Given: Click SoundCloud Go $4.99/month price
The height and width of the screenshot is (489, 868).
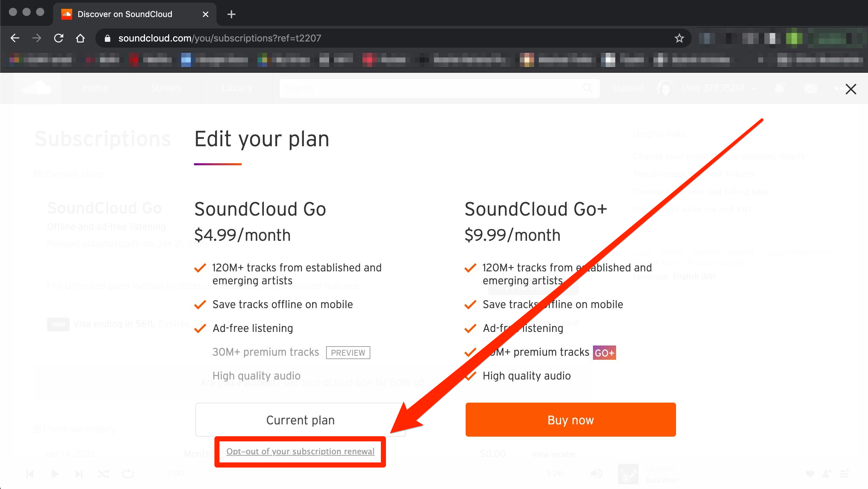Looking at the screenshot, I should [x=242, y=235].
